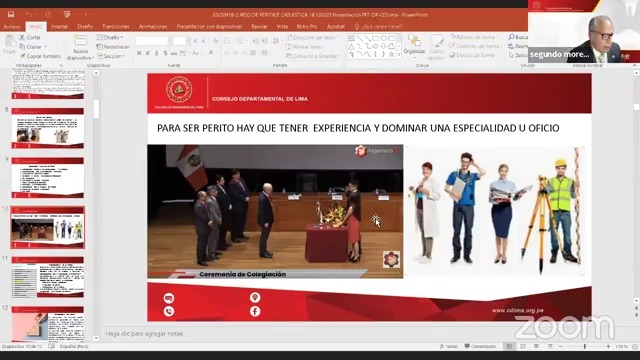640x360 pixels.
Task: Toggle bulleted list
Action: pos(228,41)
